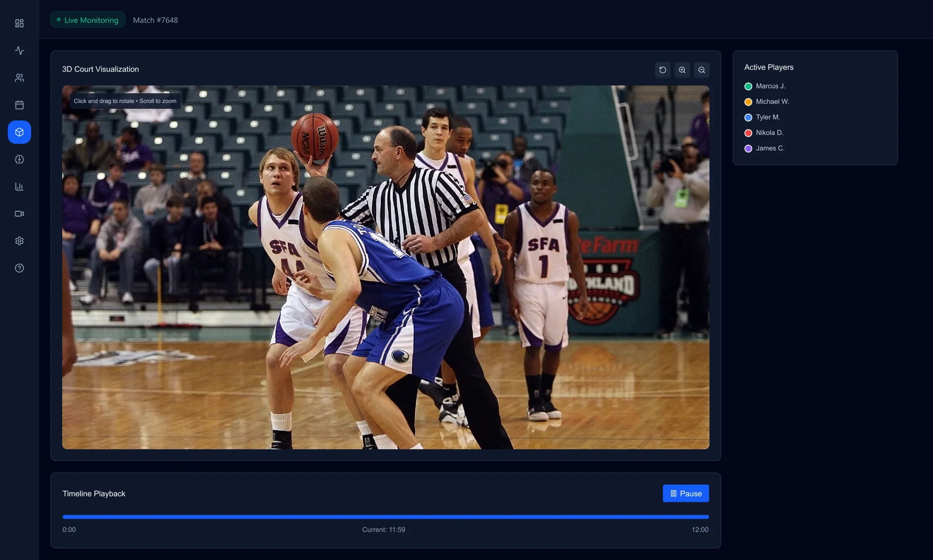Zoom in on the 3D court view

(x=682, y=69)
